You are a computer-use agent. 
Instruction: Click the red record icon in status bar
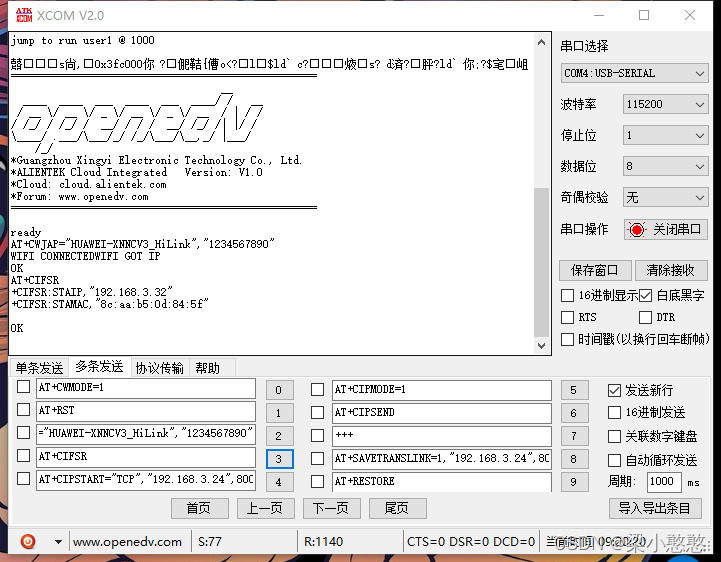(28, 541)
